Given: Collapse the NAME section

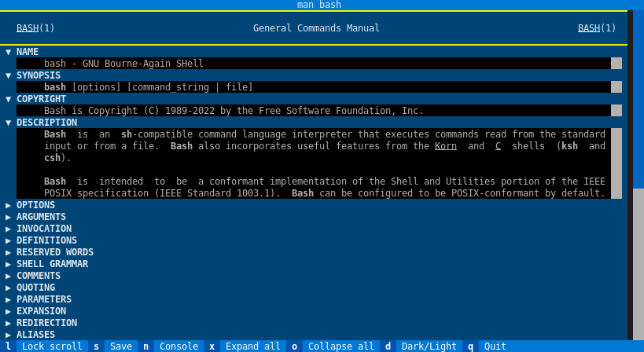Looking at the screenshot, I should click(x=27, y=52).
